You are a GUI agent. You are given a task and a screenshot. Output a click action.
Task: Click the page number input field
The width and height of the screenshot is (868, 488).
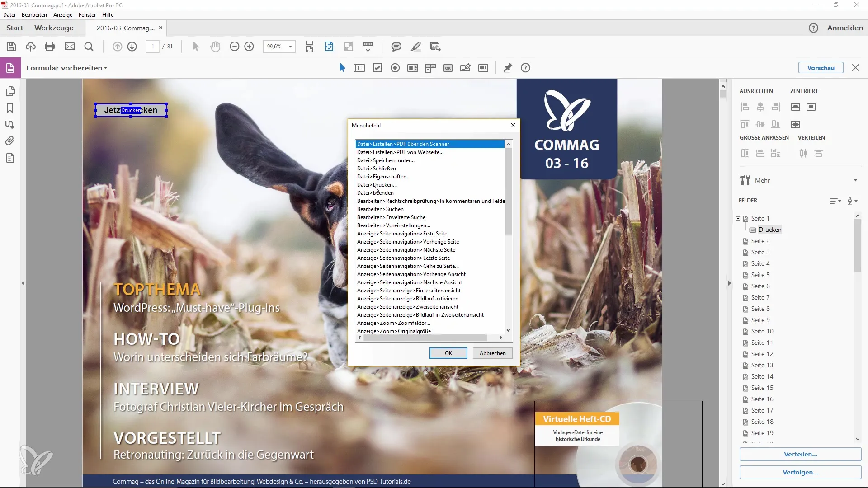pyautogui.click(x=153, y=47)
